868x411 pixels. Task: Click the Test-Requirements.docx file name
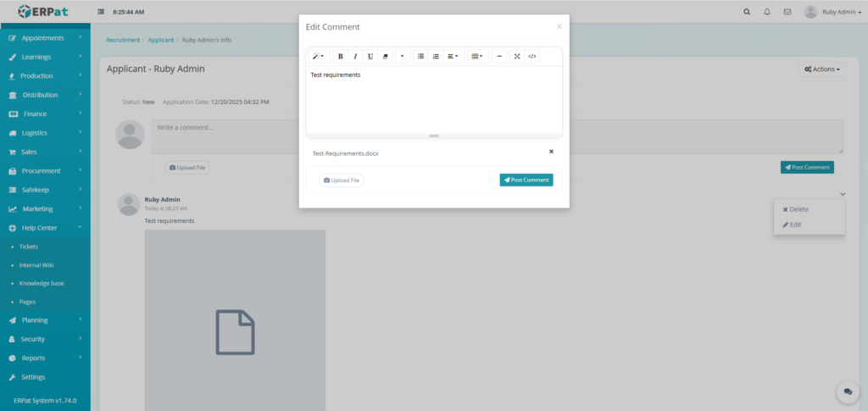tap(346, 153)
